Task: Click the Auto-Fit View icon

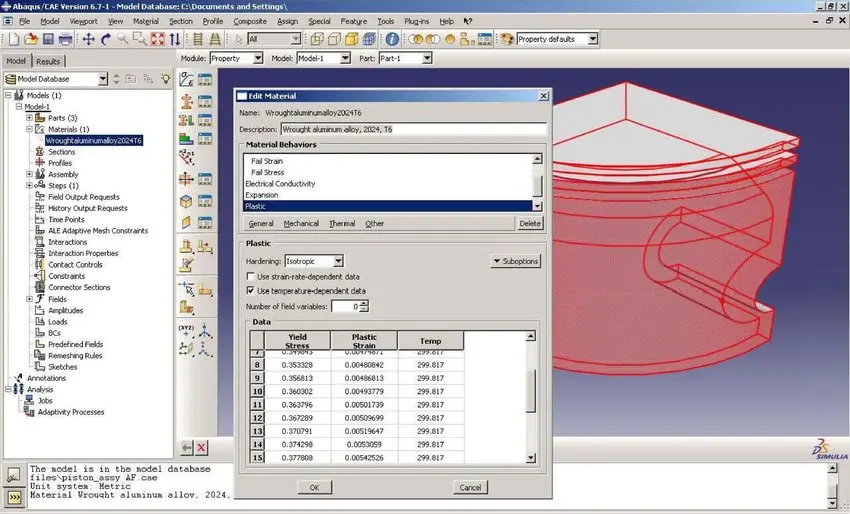Action: [158, 39]
